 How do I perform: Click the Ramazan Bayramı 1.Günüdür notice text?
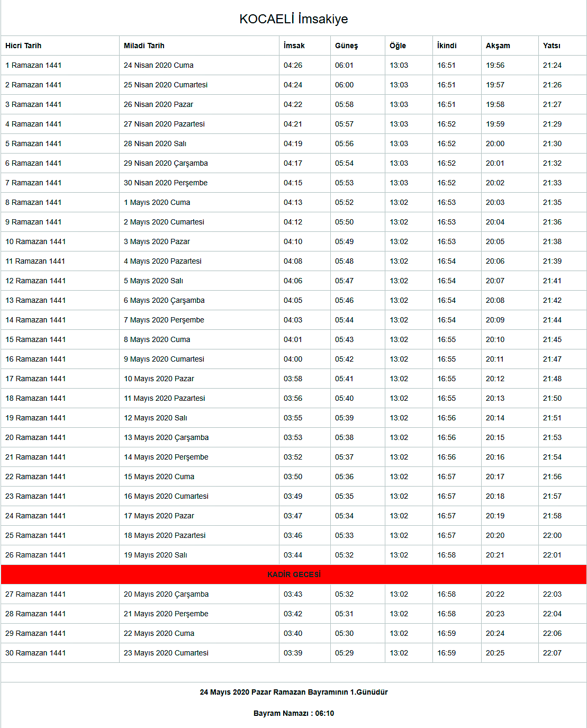point(293,692)
